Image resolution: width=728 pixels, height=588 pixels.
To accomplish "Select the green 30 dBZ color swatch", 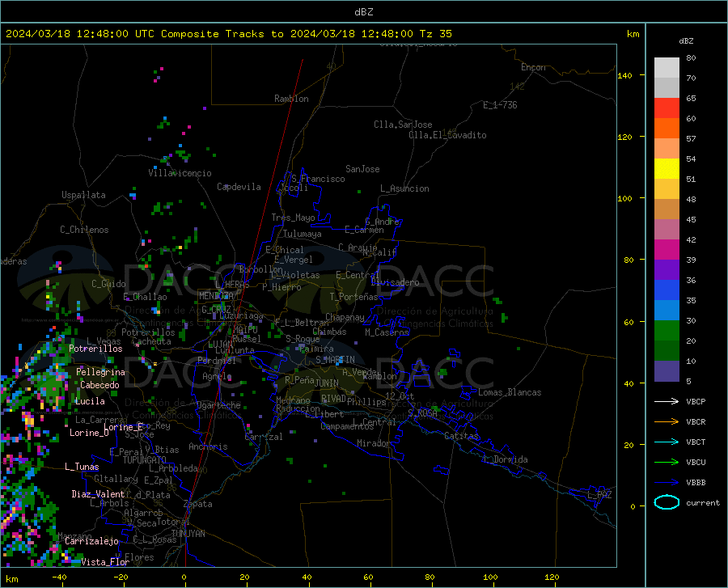I will pyautogui.click(x=667, y=331).
